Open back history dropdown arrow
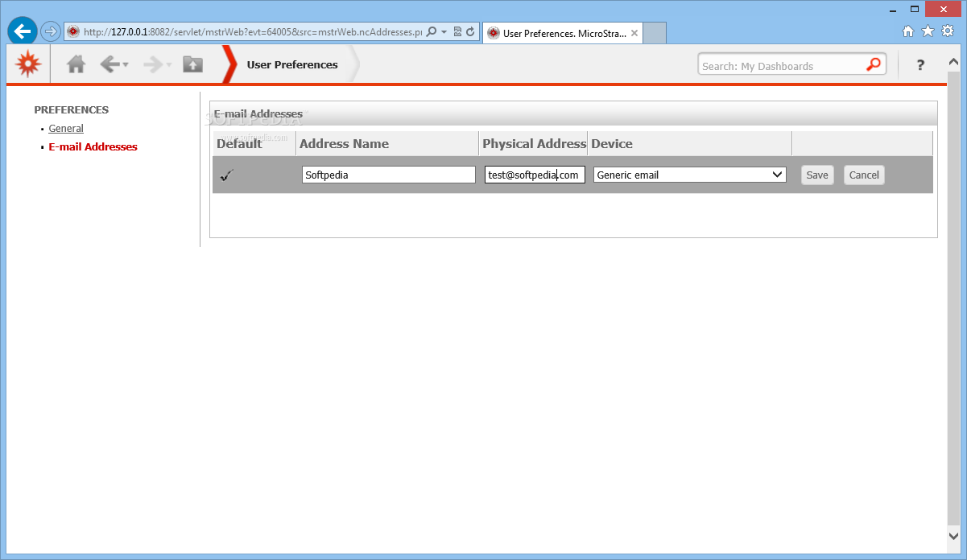 (126, 65)
